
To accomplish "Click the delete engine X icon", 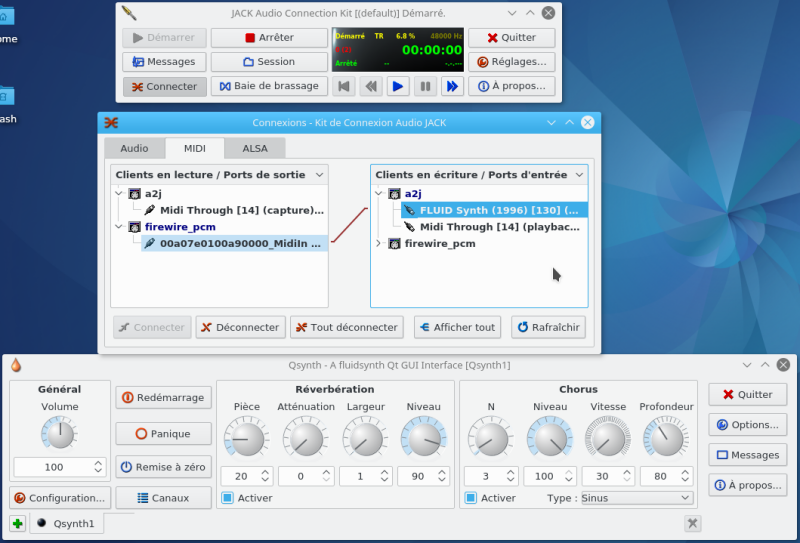I will click(x=692, y=523).
